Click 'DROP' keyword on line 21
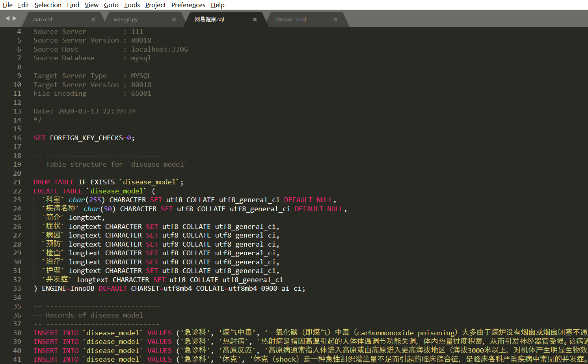This screenshot has width=588, height=364. pyautogui.click(x=42, y=182)
